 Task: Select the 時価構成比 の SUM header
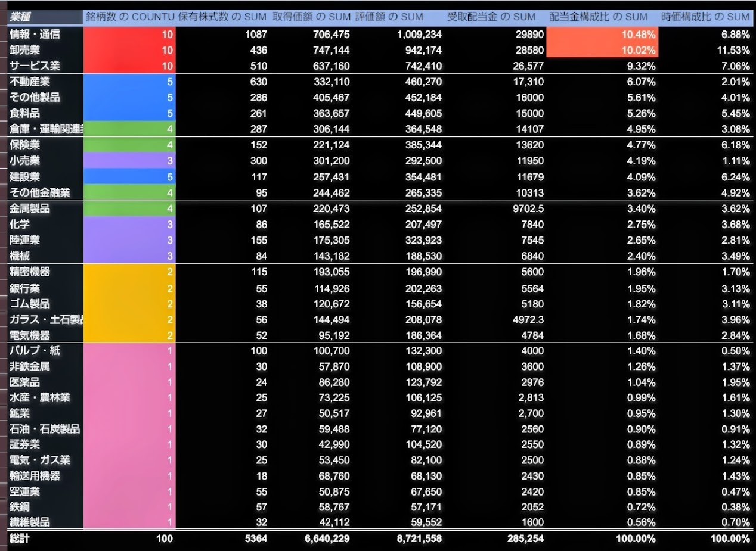pos(705,17)
